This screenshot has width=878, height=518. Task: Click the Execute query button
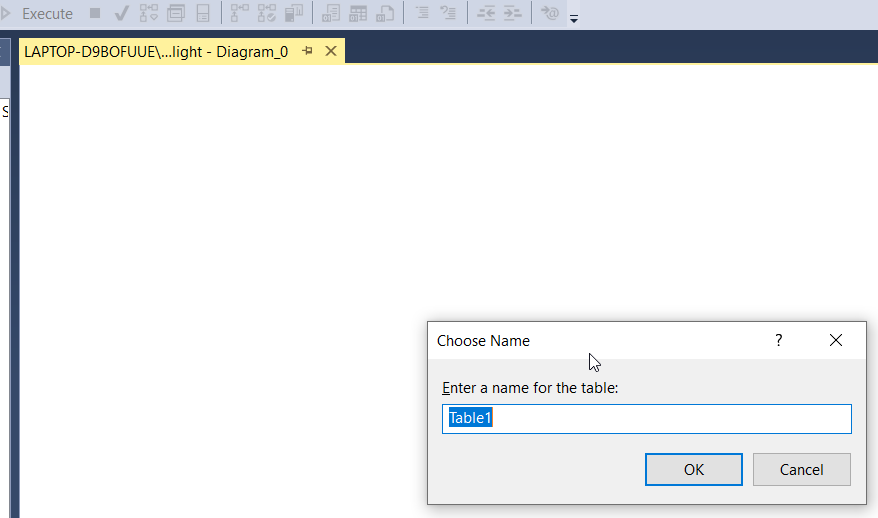pos(38,14)
